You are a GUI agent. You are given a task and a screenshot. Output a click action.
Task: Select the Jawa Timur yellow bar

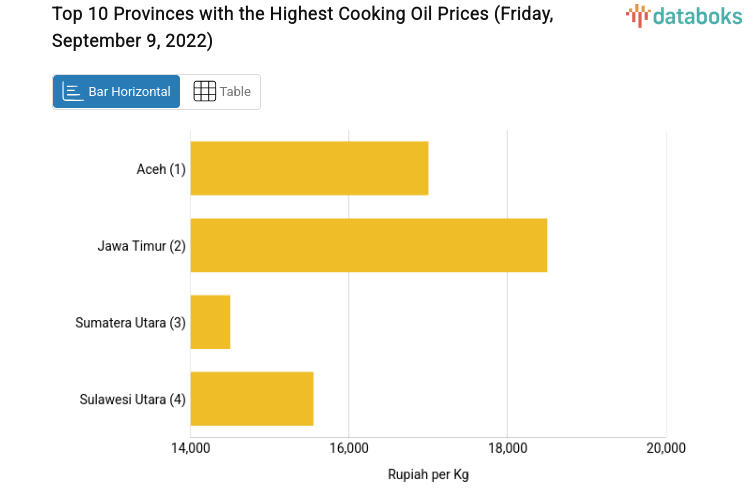tap(368, 245)
